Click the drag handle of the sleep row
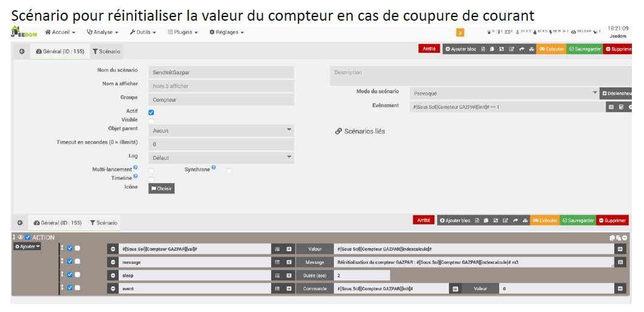Viewport: 644px width, 312px height. point(63,274)
